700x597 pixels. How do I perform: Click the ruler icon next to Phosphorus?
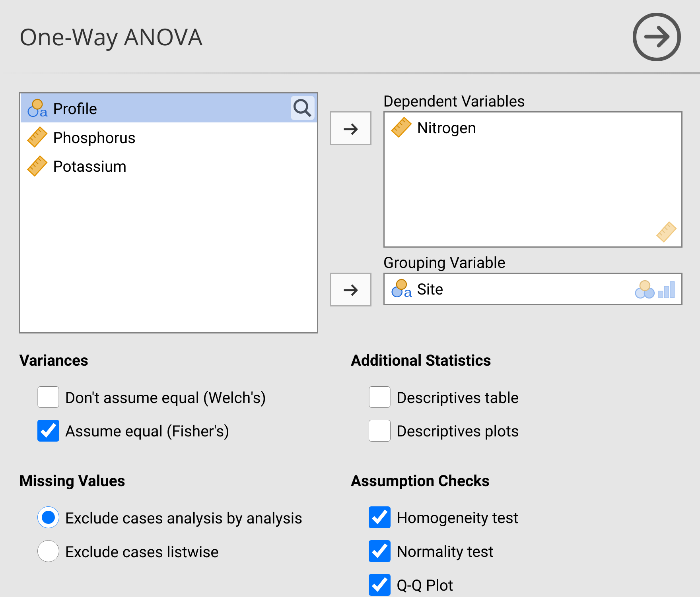coord(37,138)
